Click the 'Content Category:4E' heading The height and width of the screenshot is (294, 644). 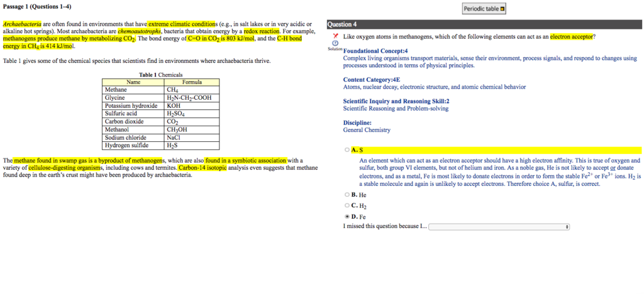tap(372, 80)
